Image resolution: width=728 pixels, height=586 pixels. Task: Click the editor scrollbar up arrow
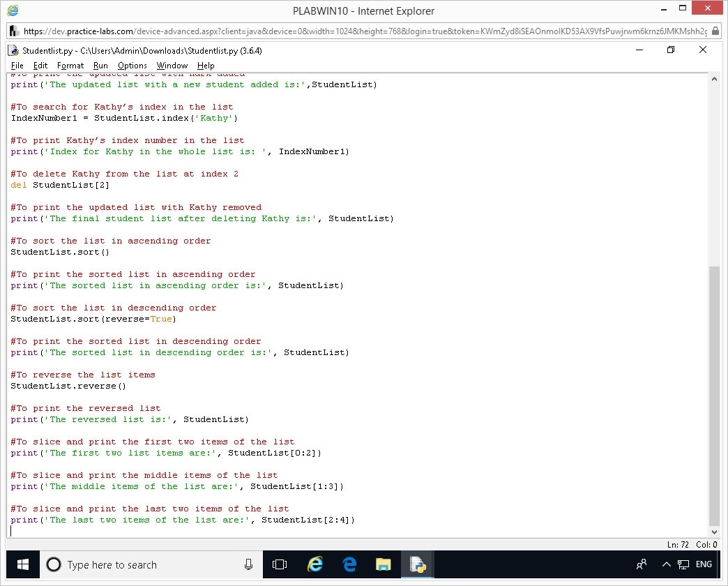(x=713, y=80)
